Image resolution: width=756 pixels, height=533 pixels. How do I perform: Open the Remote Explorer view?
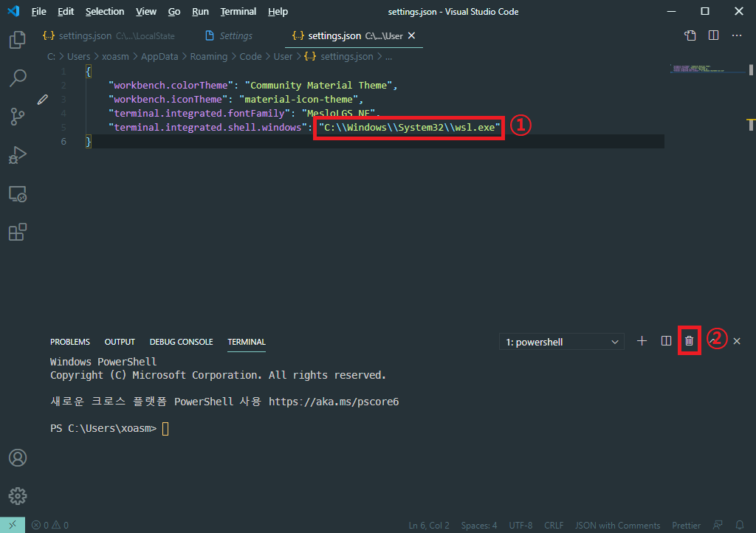pos(18,193)
